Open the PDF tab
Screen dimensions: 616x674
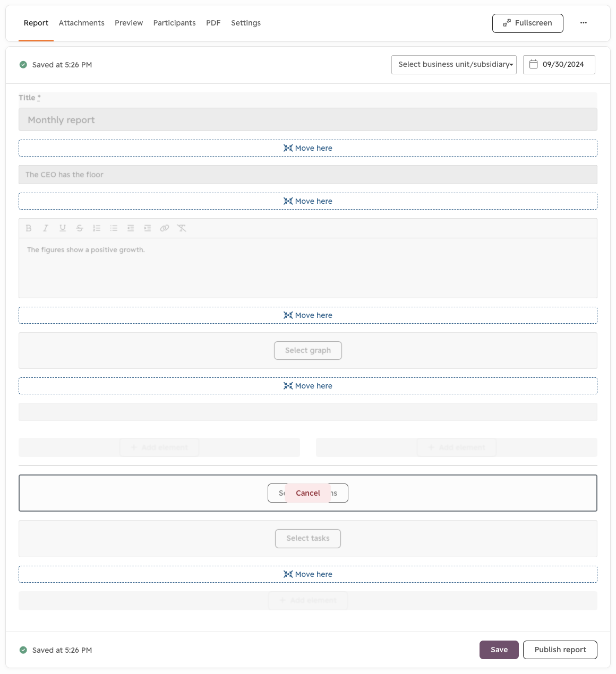[x=213, y=23]
